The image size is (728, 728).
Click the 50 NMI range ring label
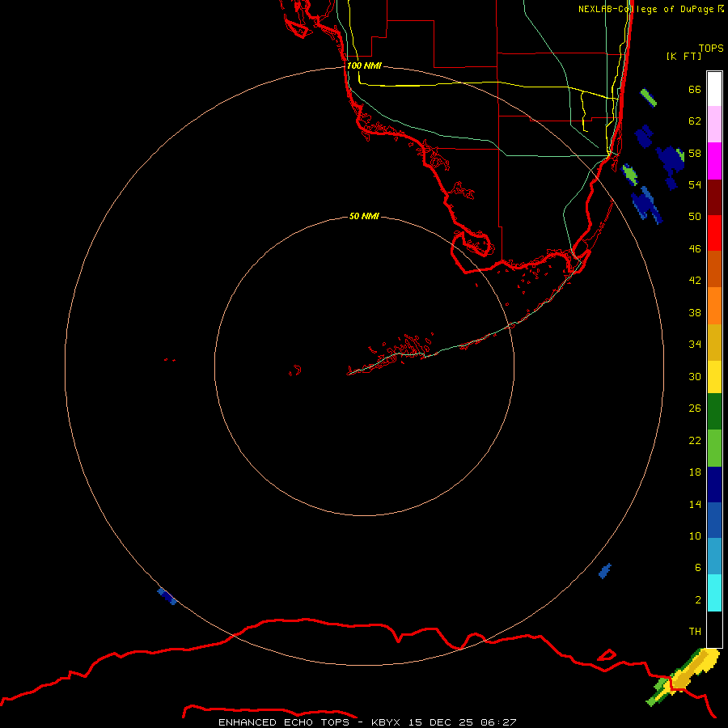click(364, 216)
